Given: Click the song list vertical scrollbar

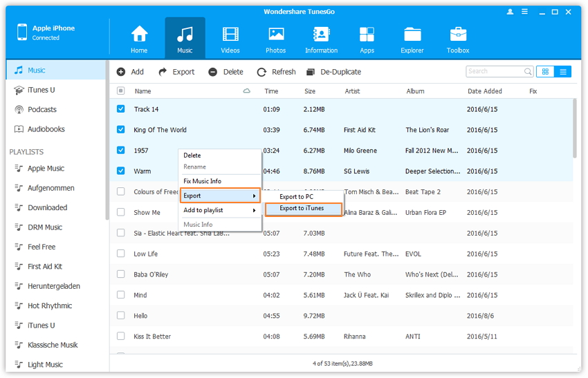Looking at the screenshot, I should (575, 128).
